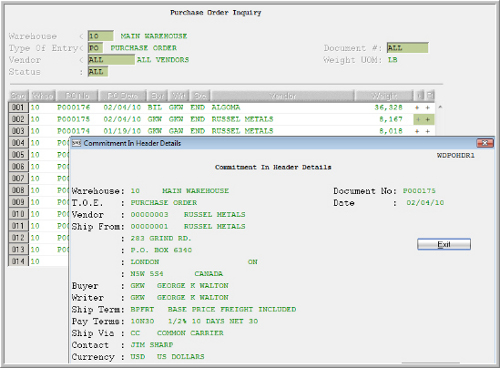Click RUSSEL METALS in row 003
This screenshot has height=368, width=500.
tap(242, 131)
